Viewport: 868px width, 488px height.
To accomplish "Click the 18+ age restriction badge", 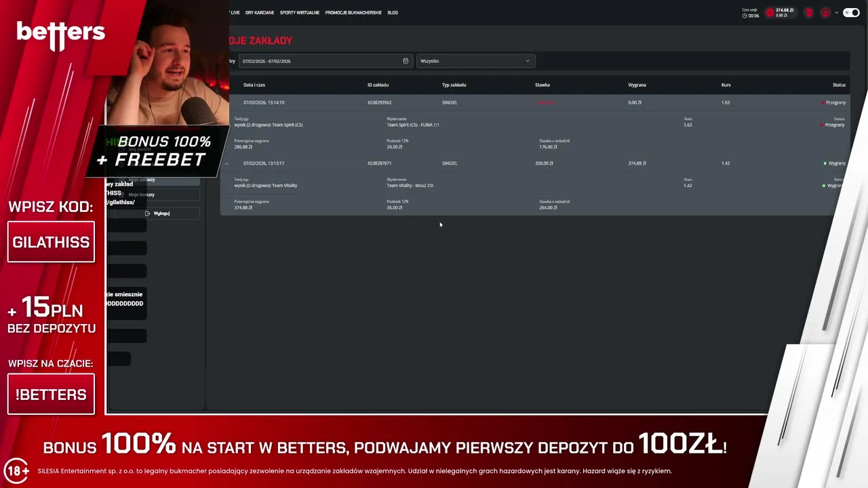I will (16, 471).
